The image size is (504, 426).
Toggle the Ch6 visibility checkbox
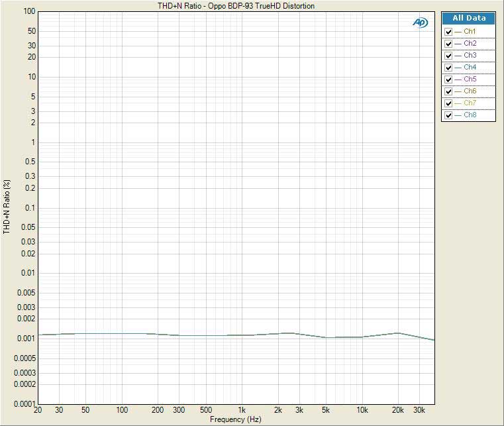pyautogui.click(x=449, y=91)
